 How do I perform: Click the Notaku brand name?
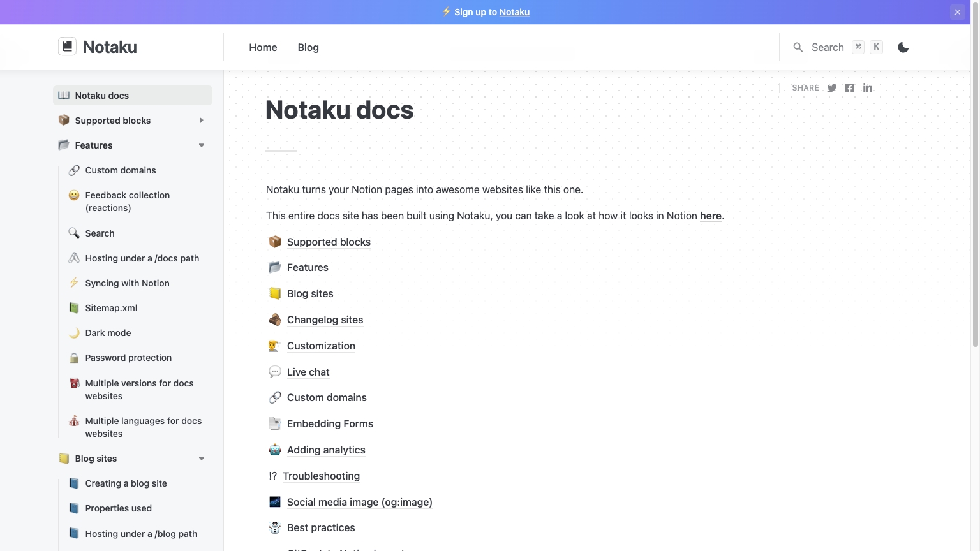(x=110, y=47)
